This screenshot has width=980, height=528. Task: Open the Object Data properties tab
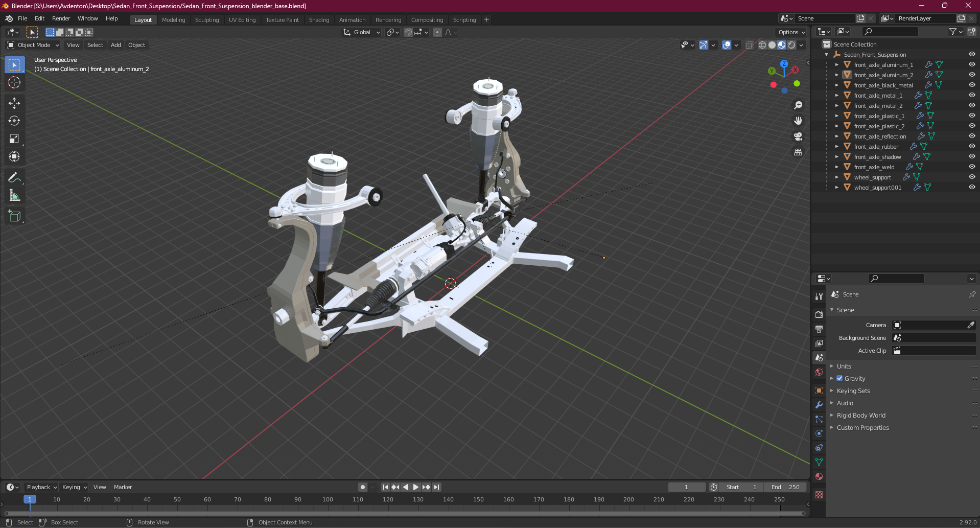tap(819, 462)
